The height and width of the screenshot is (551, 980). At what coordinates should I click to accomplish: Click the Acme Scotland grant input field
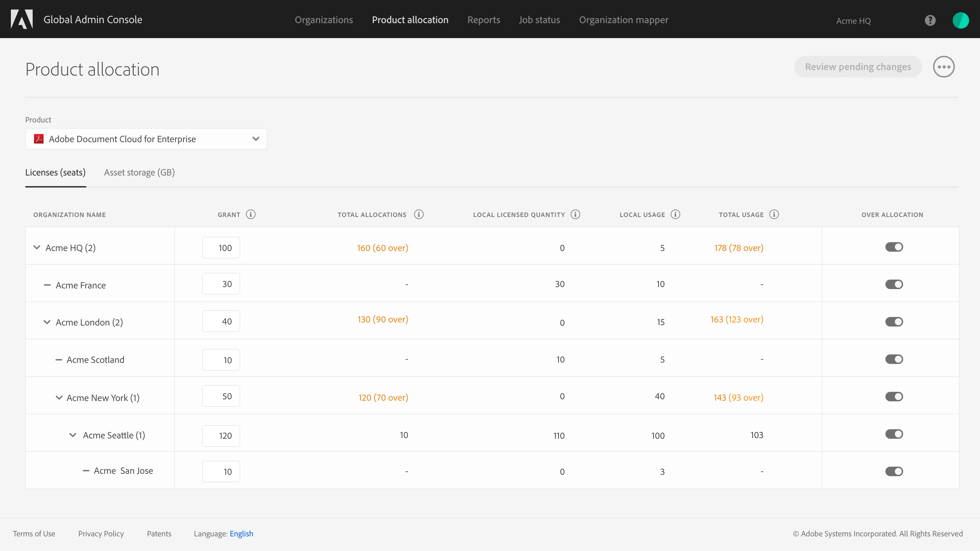pyautogui.click(x=221, y=360)
